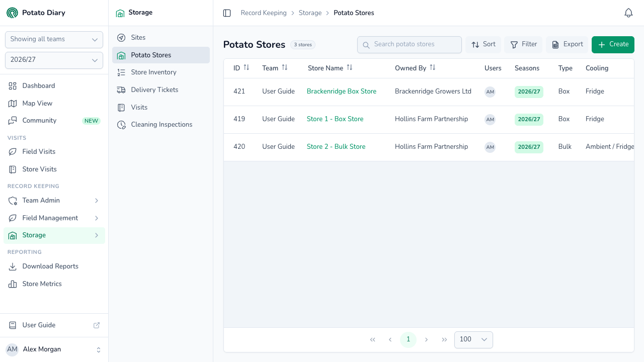Open Store Inventory in Storage menu
This screenshot has height=362, width=644.
point(161,72)
